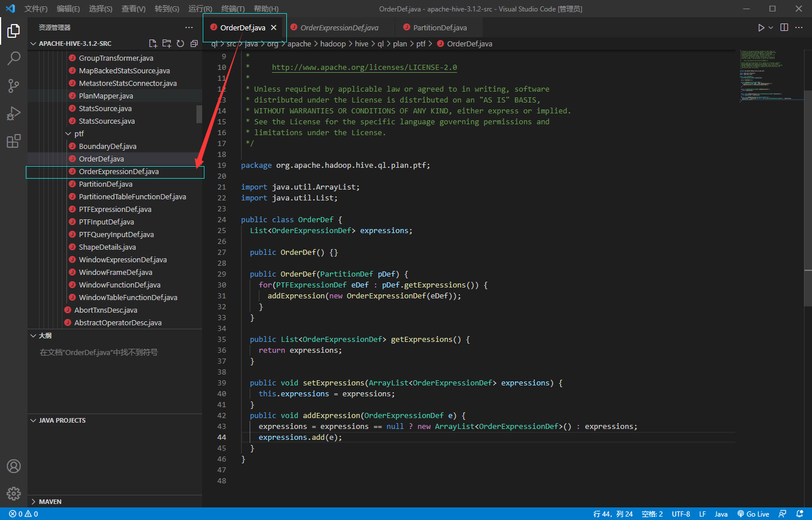Open notifications bell in status bar
812x520 pixels.
800,514
